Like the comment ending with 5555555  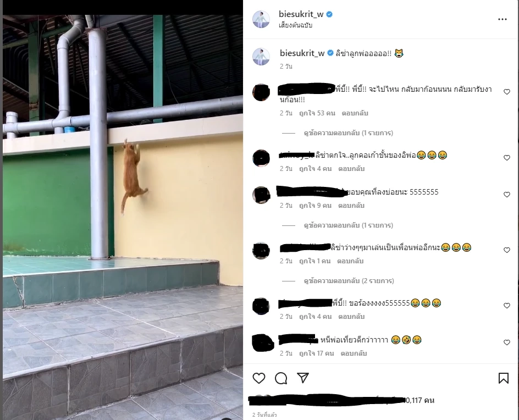tap(507, 195)
